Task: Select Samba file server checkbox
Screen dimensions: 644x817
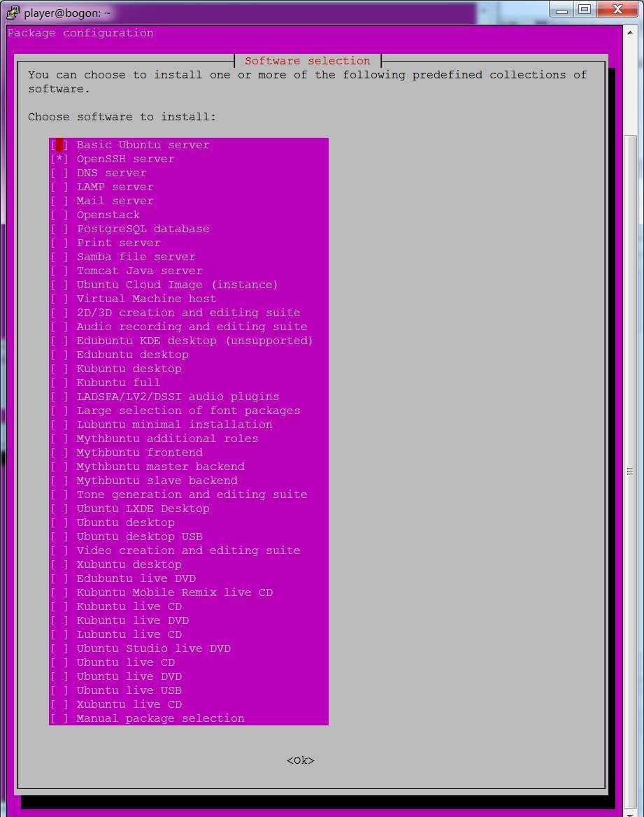Action: point(59,257)
